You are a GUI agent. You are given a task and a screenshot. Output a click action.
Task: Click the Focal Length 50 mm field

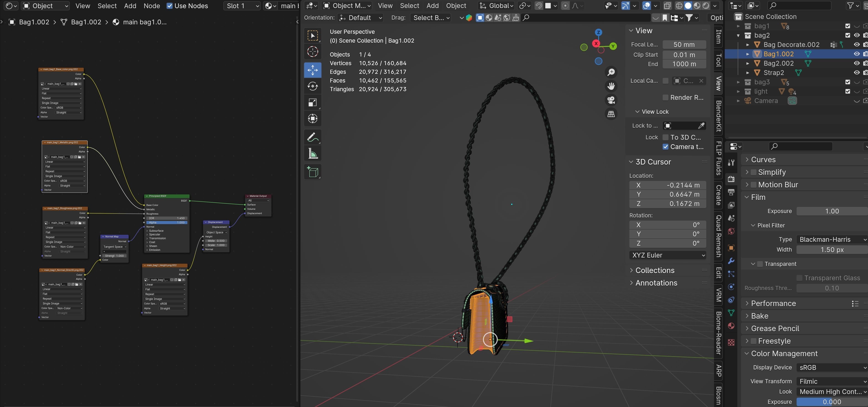(x=684, y=44)
